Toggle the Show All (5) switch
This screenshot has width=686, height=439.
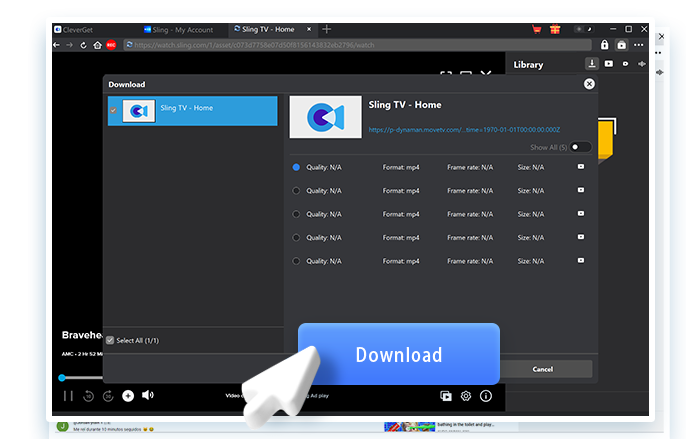click(x=580, y=147)
